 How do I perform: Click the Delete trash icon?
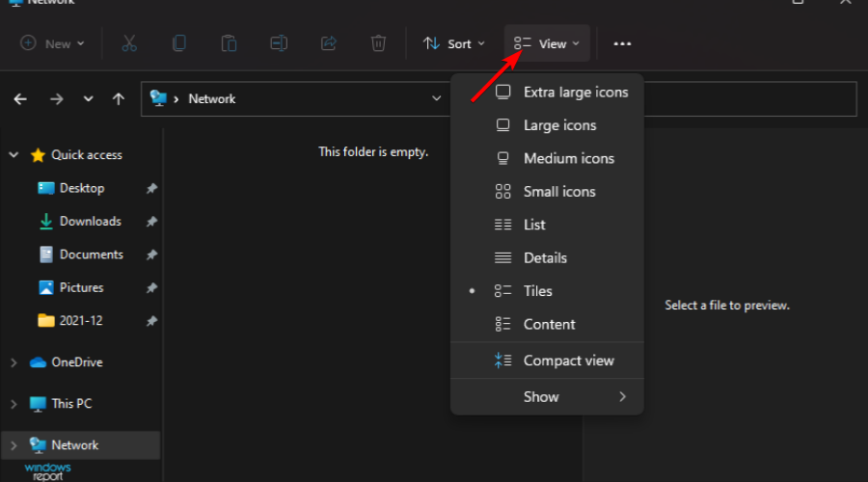click(378, 43)
